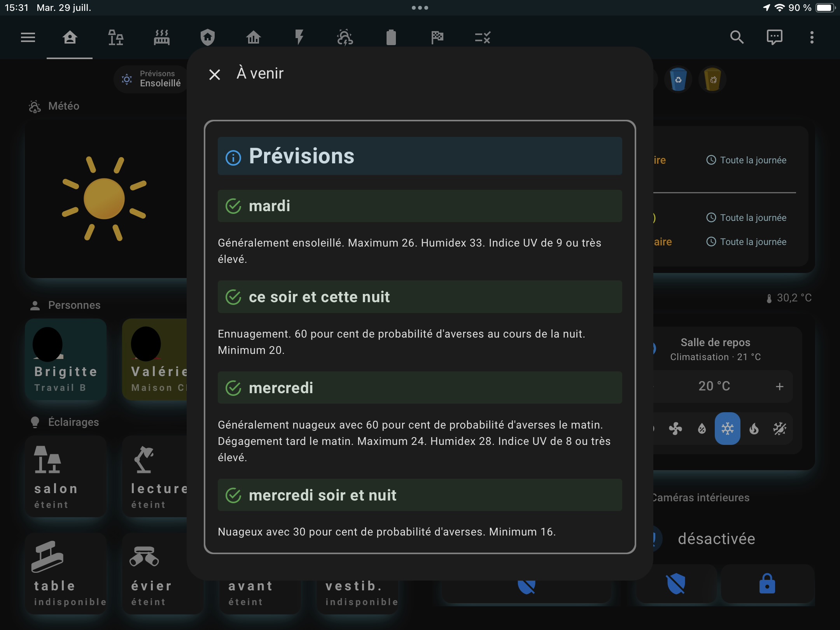Open the radiator heating tab
840x630 pixels.
162,37
